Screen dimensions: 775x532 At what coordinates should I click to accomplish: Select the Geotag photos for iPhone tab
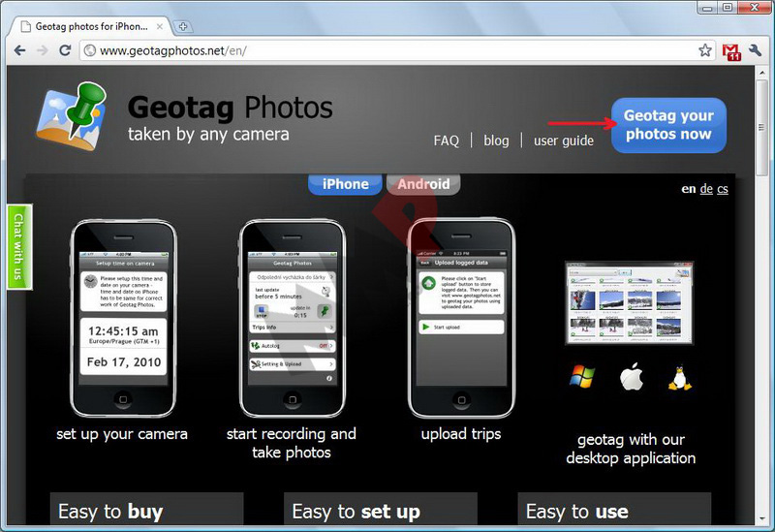pos(91,27)
